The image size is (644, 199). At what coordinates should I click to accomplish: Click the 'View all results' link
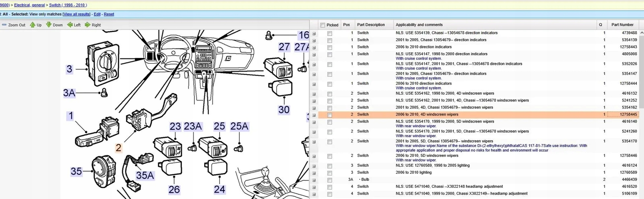point(76,14)
